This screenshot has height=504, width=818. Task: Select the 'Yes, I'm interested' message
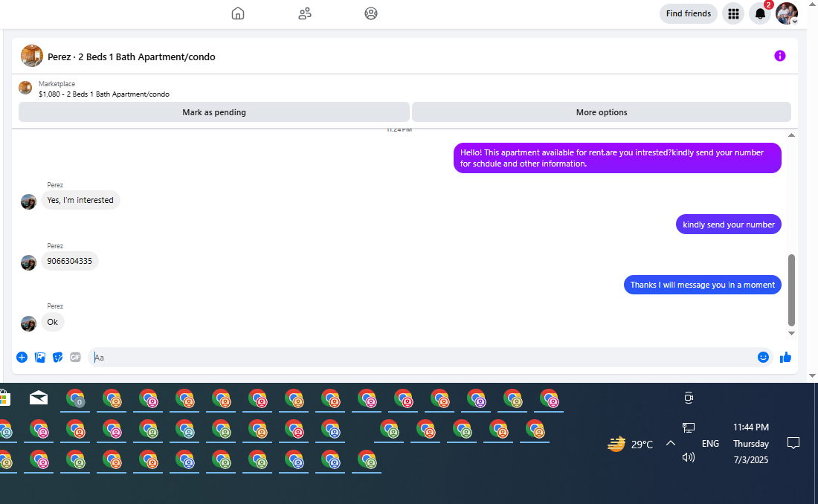(80, 201)
